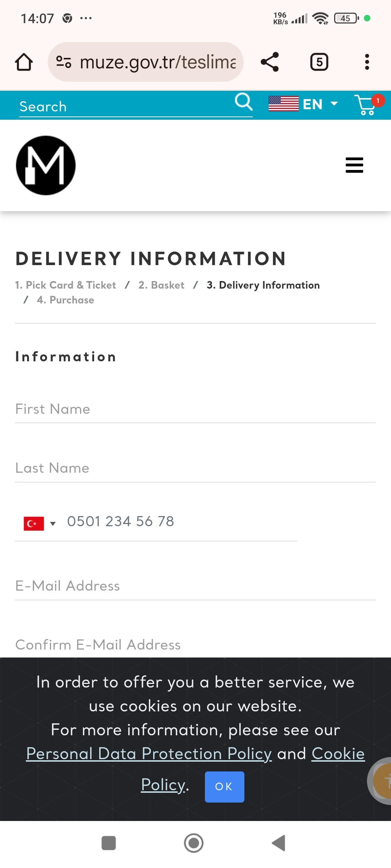This screenshot has width=391, height=868.
Task: Return to the Basket step
Action: pos(161,285)
